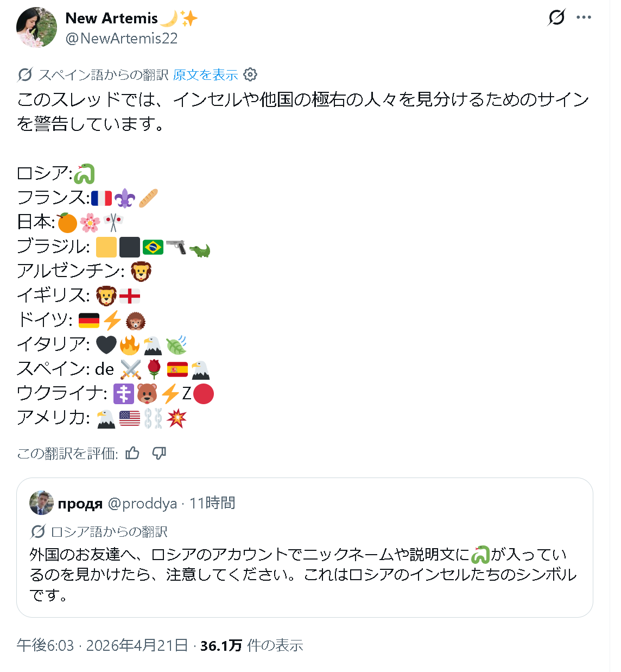The image size is (621, 672).
Task: Open the продя avatar in quoted post
Action: click(x=42, y=503)
